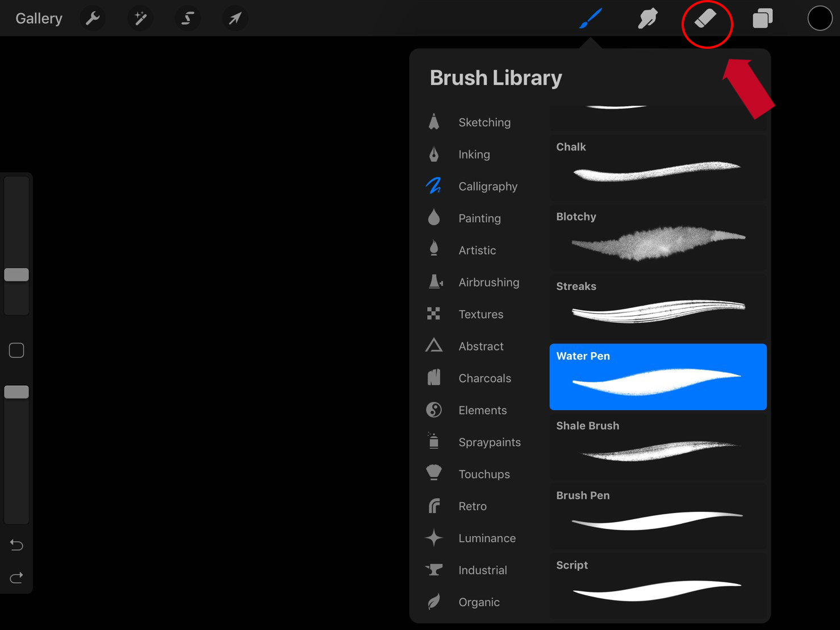Image resolution: width=840 pixels, height=630 pixels.
Task: Click the brush size slider handle
Action: 16,275
